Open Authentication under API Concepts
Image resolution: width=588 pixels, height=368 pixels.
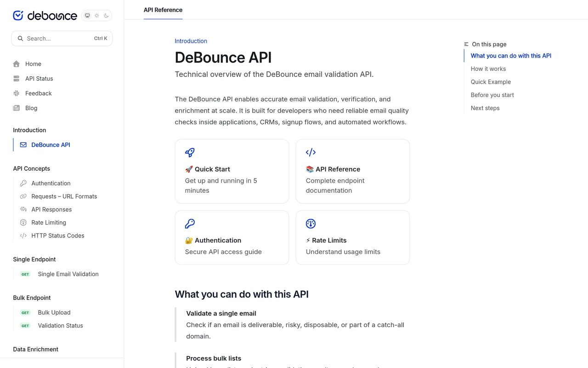[x=51, y=183]
